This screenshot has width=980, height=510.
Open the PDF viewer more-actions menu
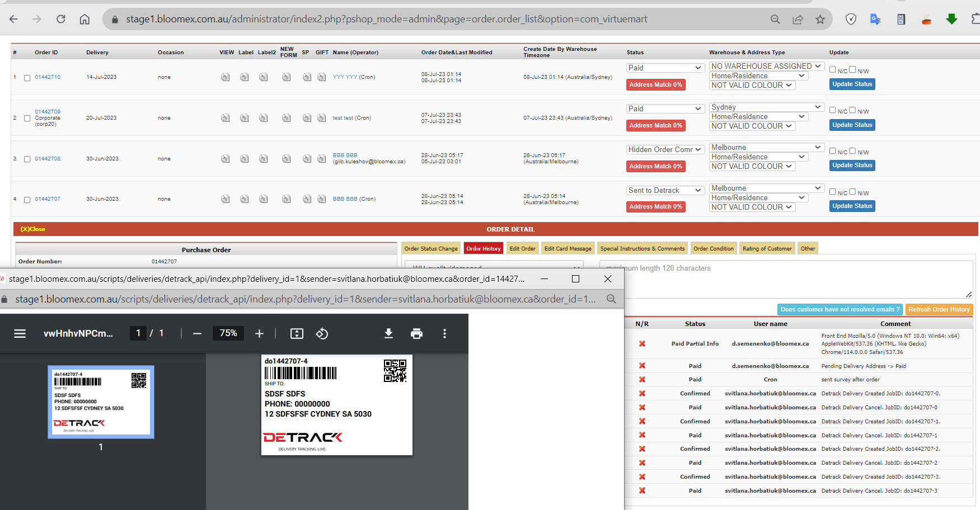point(444,333)
